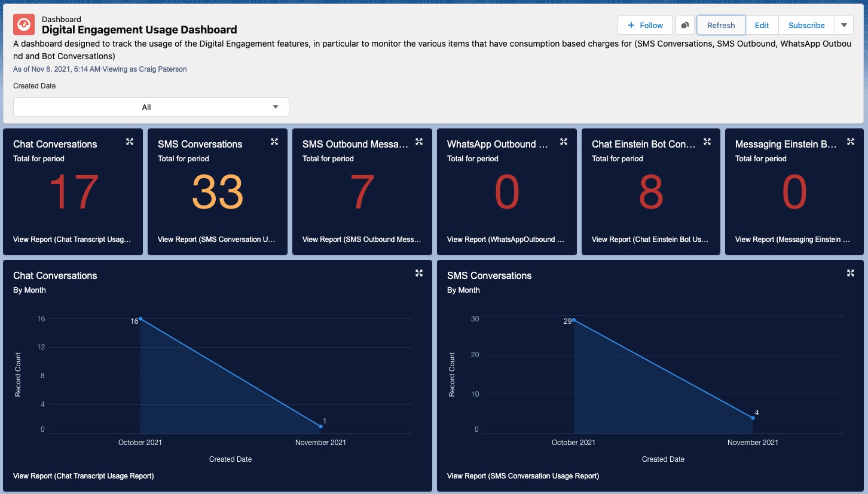Expand the SMS Conversations total widget
Screen dimensions: 868x494
pos(274,142)
